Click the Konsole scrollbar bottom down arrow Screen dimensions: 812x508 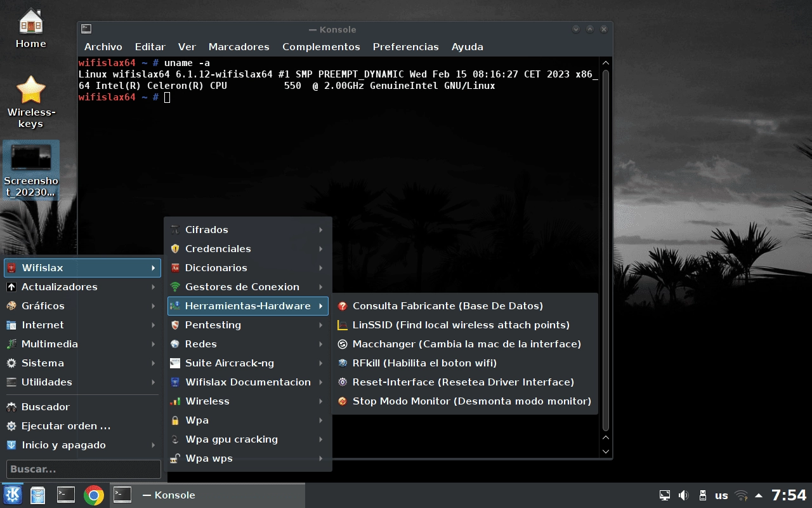(606, 451)
